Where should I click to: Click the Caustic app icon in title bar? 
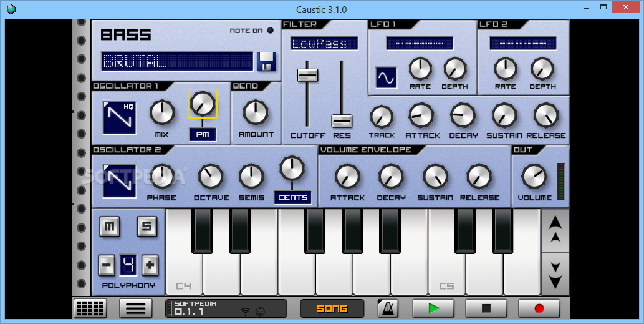click(x=11, y=9)
